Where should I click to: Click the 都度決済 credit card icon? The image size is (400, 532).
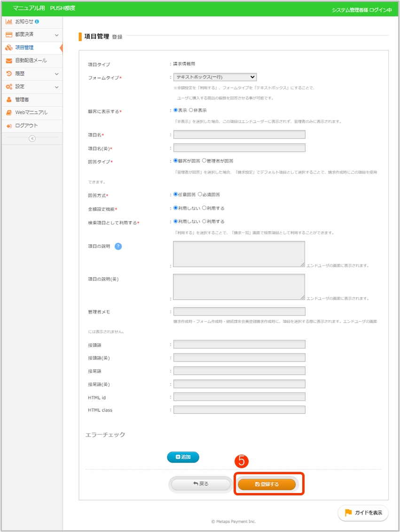(9, 35)
